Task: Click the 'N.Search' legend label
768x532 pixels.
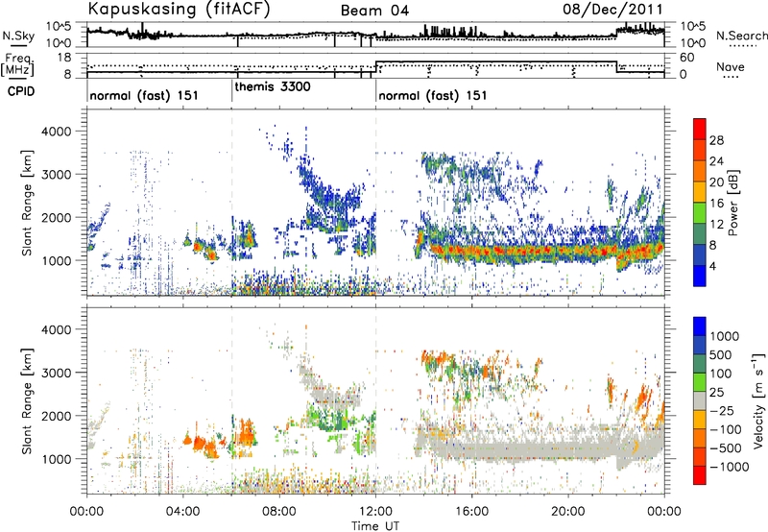Action: (x=741, y=36)
